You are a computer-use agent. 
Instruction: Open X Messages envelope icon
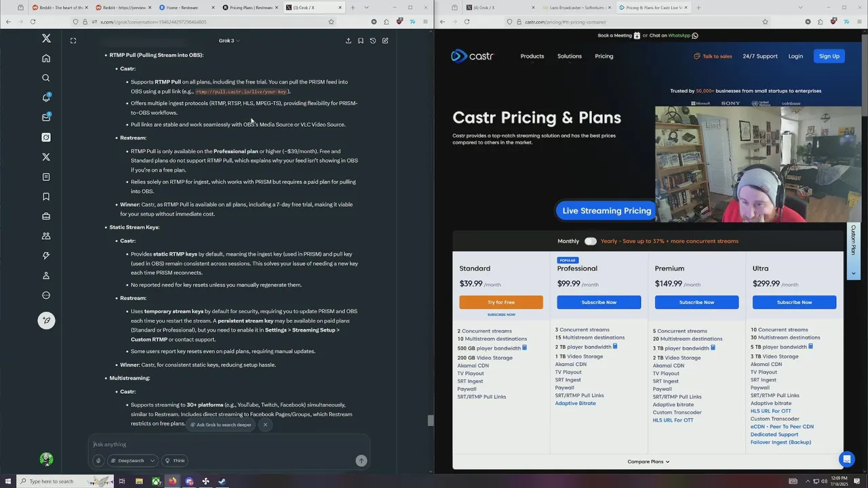click(46, 117)
